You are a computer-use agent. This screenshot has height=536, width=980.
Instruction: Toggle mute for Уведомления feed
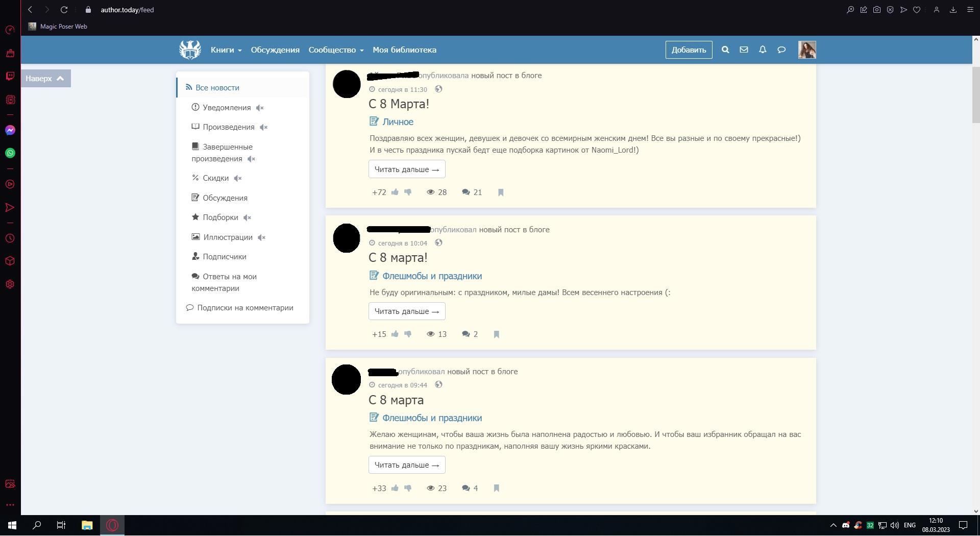click(260, 108)
